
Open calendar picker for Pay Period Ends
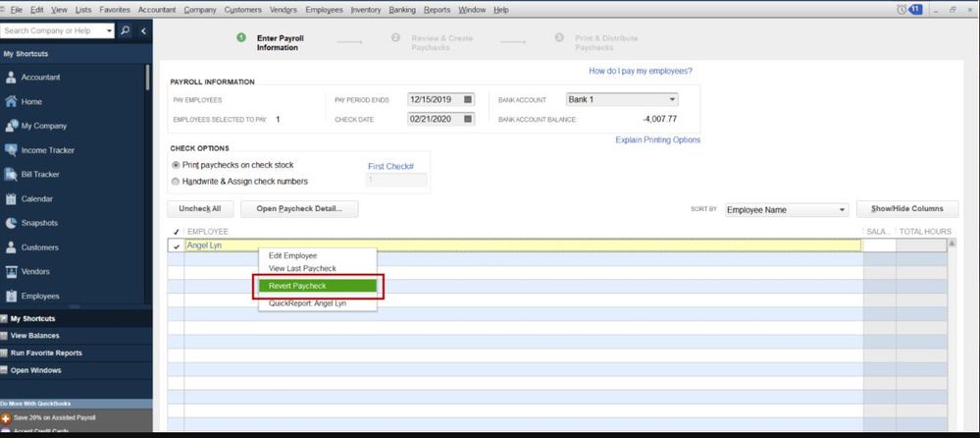click(468, 99)
